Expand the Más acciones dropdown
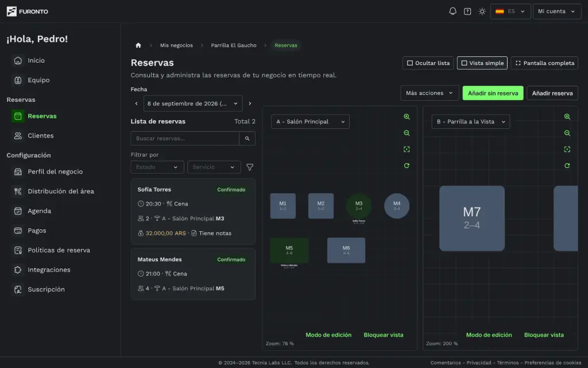 tap(430, 93)
